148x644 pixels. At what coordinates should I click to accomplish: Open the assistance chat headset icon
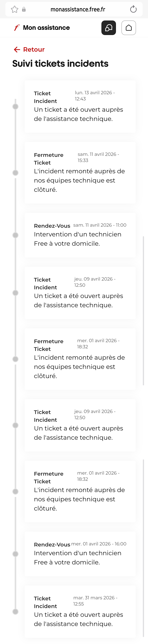tap(109, 28)
